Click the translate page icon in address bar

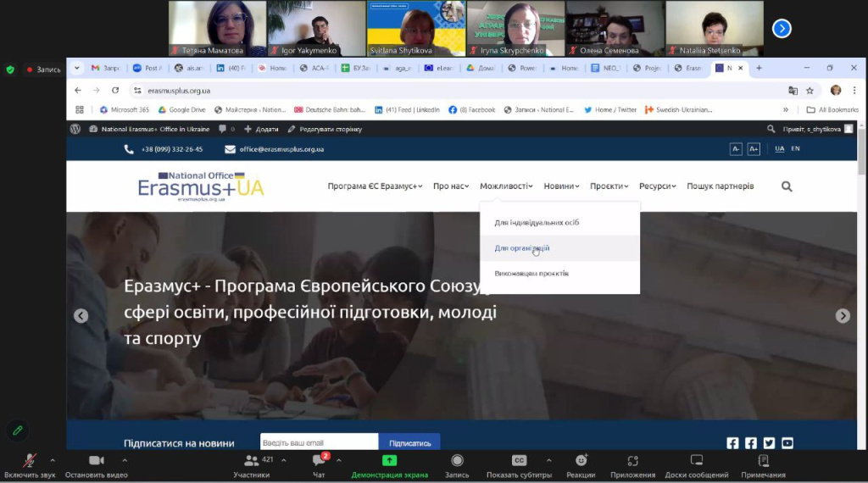(793, 90)
